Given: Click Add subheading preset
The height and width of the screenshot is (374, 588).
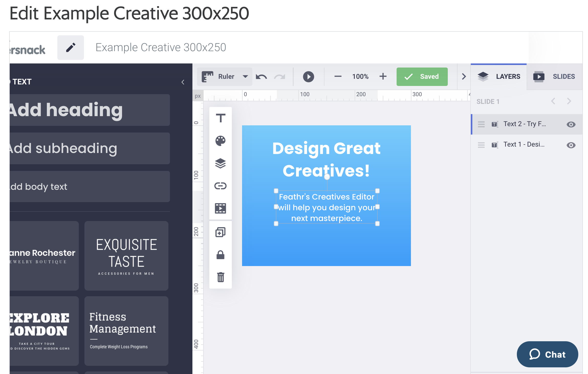Looking at the screenshot, I should (x=90, y=148).
